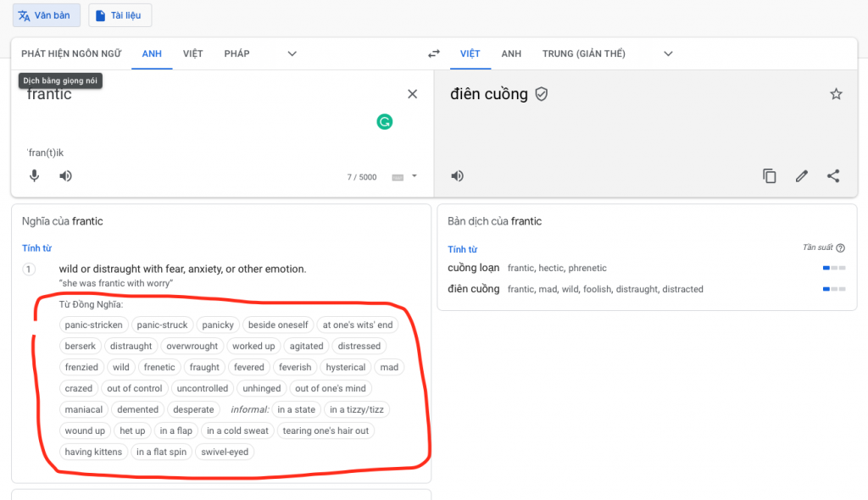Click the microphone voice input icon
868x500 pixels.
tap(35, 176)
